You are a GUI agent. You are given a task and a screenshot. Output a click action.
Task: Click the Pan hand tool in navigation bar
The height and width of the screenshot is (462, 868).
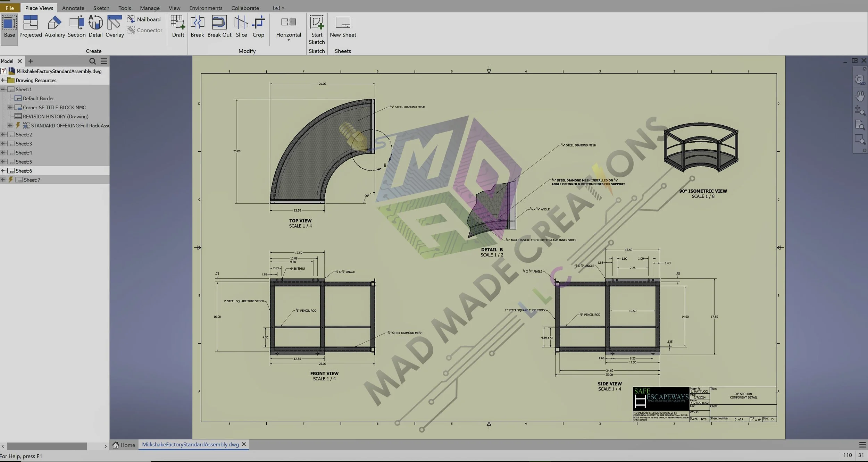[x=860, y=95]
